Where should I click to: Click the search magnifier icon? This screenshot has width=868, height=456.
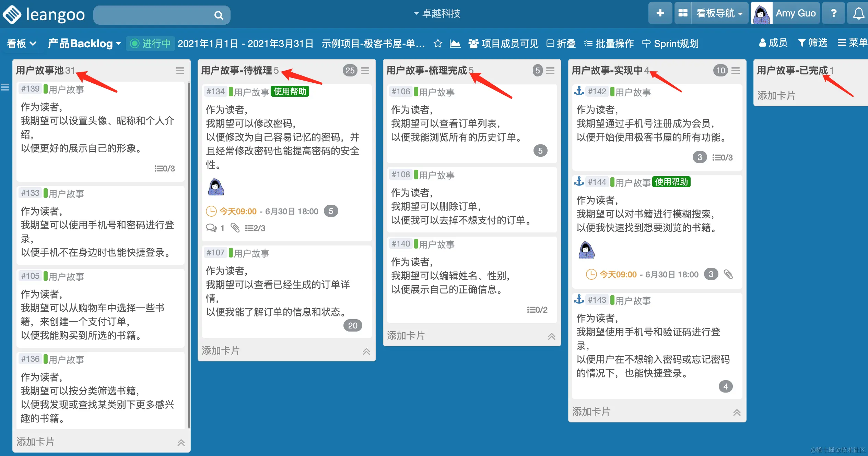(219, 15)
